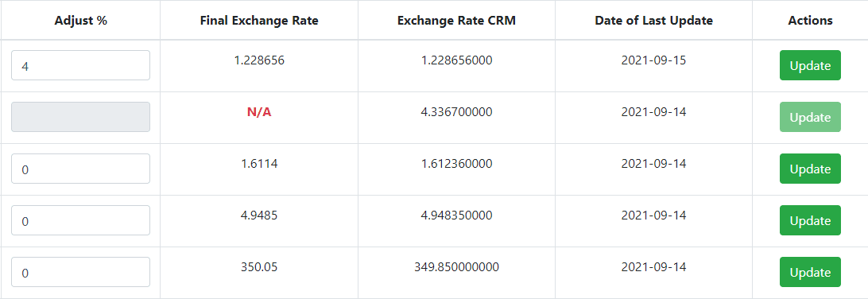
Task: Click the 349.850000000 CRM rate cell
Action: pos(457,267)
